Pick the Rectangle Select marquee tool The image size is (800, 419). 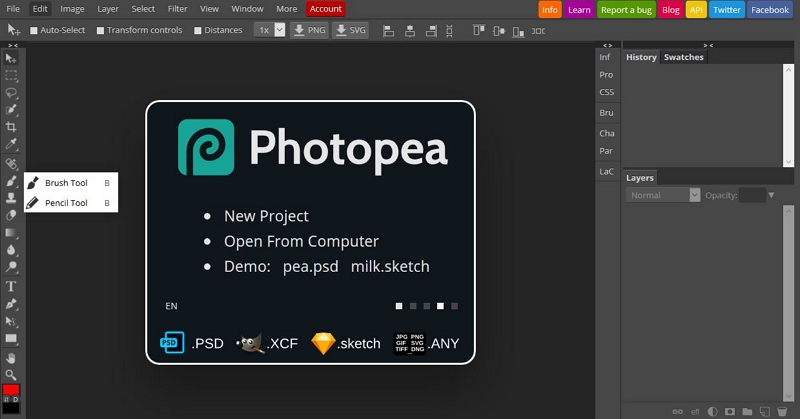(11, 75)
